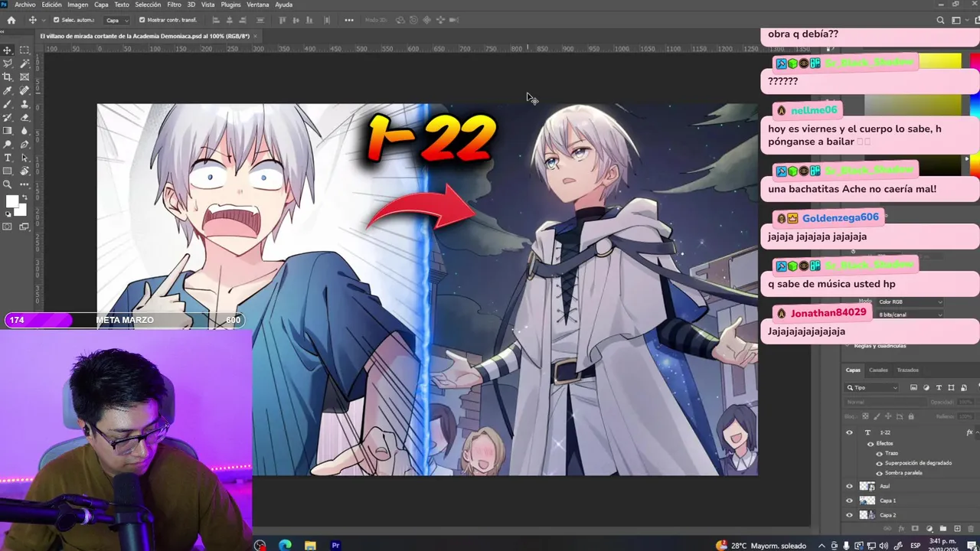Select the Rectangular Marquee tool
The width and height of the screenshot is (980, 551).
coord(24,50)
